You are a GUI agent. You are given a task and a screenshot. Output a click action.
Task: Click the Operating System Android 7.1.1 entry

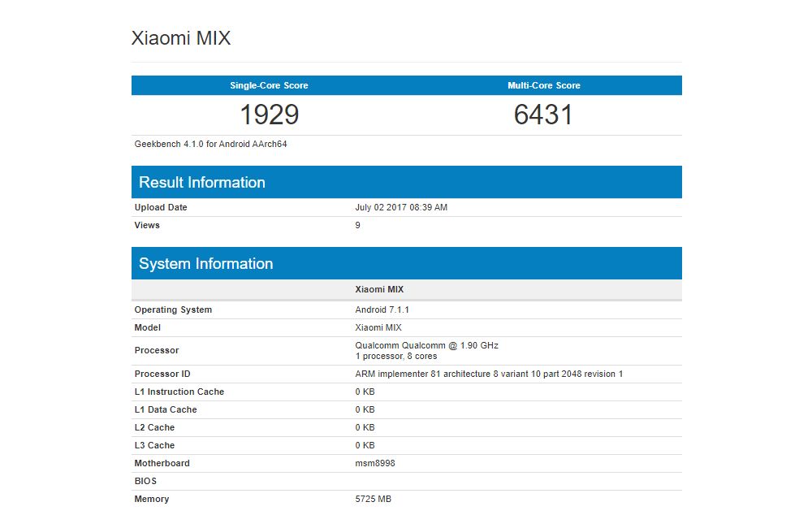pyautogui.click(x=382, y=309)
